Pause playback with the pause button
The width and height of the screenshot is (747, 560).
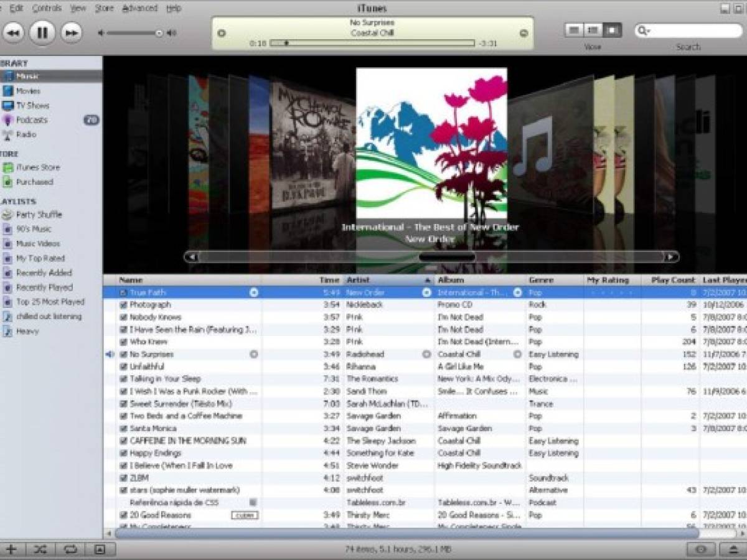[42, 32]
